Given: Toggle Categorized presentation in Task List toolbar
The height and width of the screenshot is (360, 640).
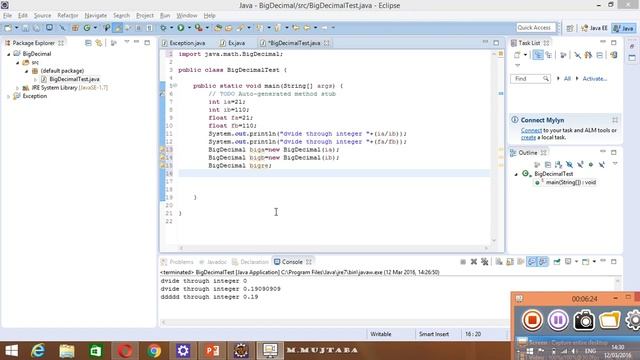Looking at the screenshot, I should click(538, 55).
